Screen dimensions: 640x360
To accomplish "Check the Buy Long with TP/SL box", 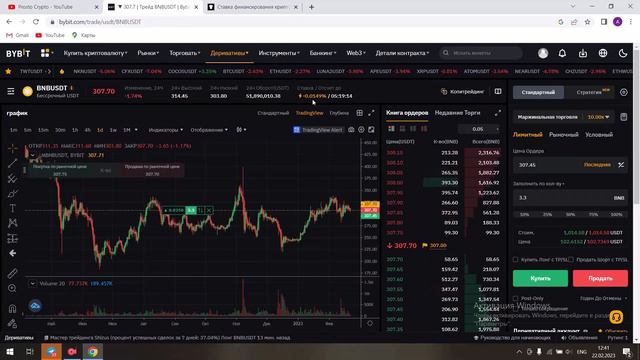I will click(516, 260).
